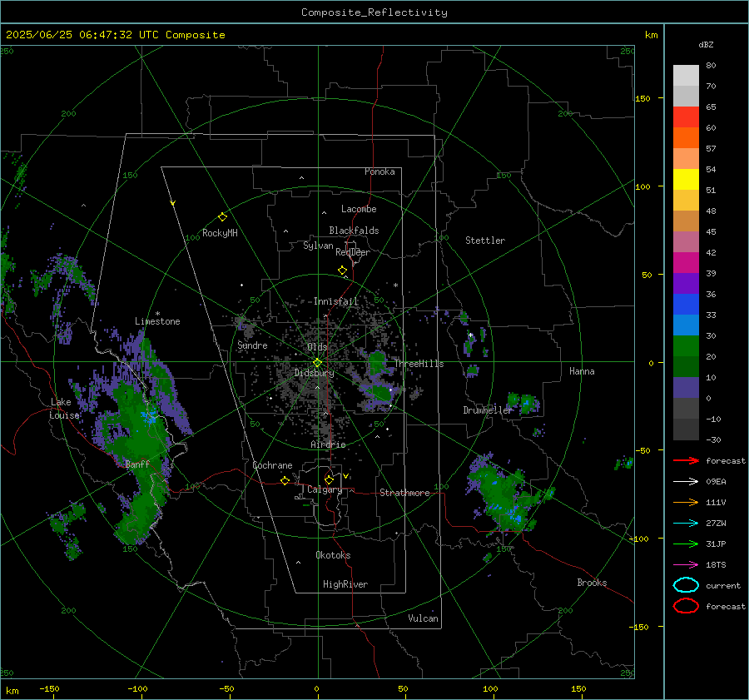Click the green 31JP arrow in legend
This screenshot has height=700, width=749.
(686, 544)
